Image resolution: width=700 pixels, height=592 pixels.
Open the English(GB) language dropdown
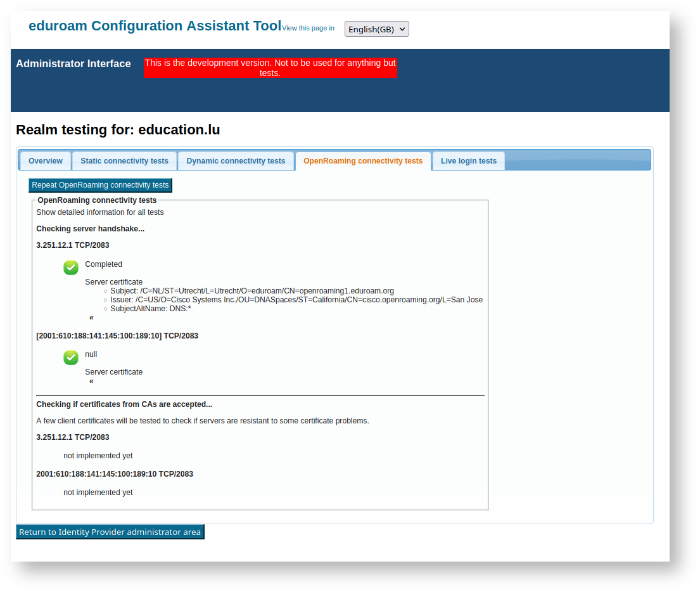(x=376, y=29)
